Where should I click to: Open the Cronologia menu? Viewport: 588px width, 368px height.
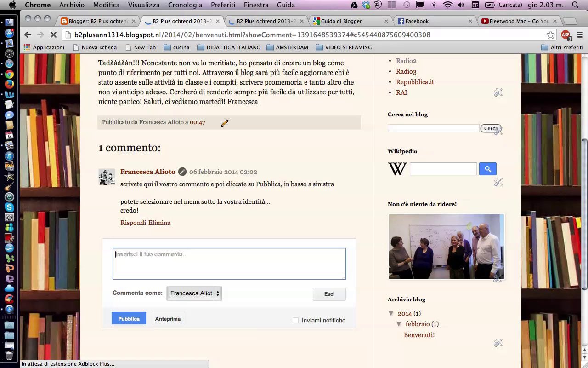[185, 5]
